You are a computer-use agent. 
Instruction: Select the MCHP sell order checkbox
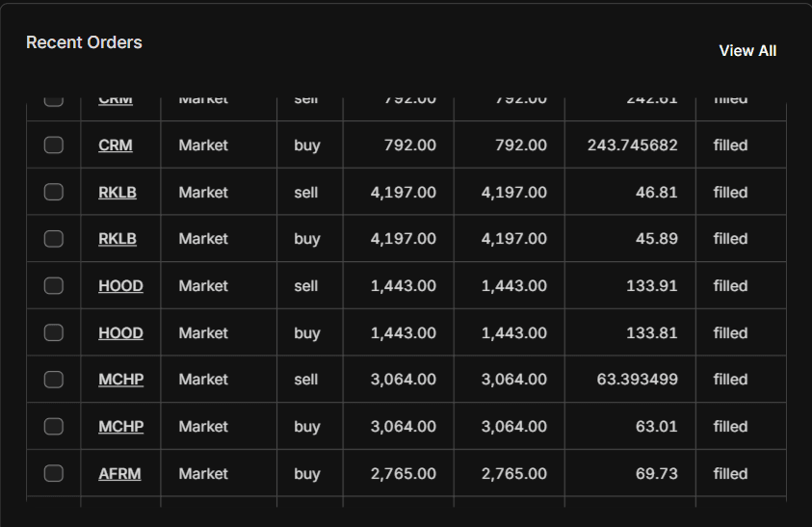click(x=54, y=380)
